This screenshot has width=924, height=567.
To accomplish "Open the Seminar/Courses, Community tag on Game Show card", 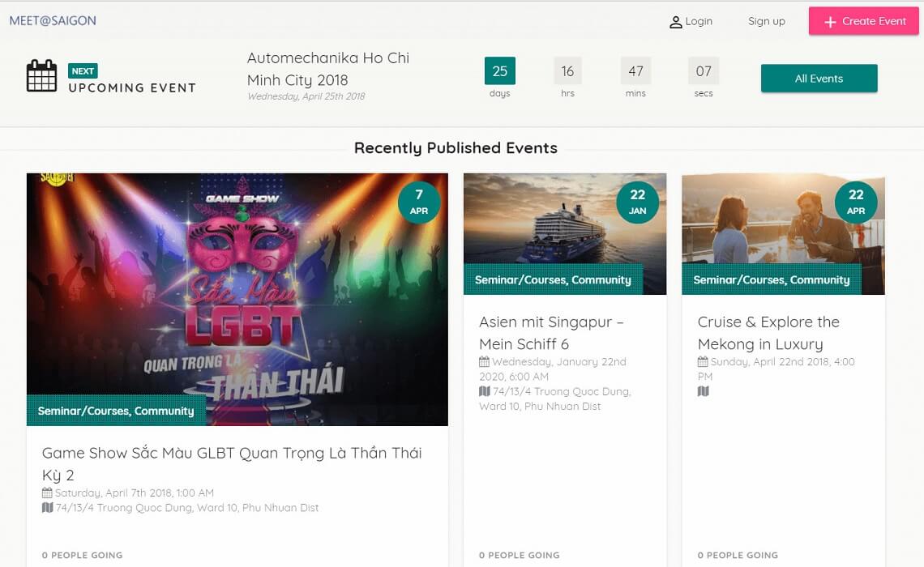I will [x=116, y=411].
